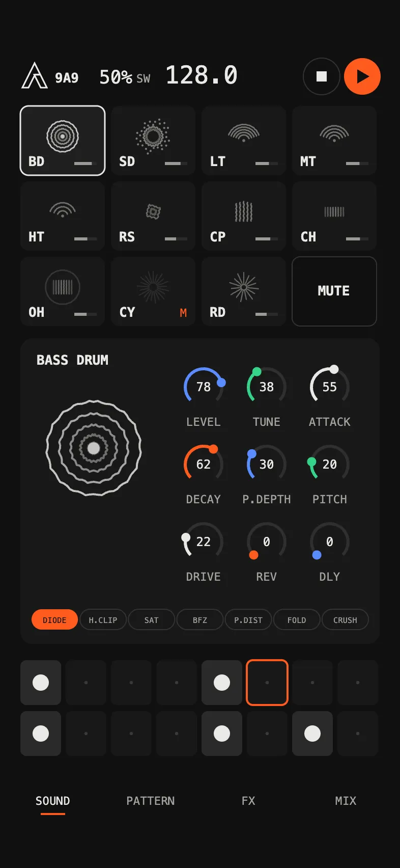Click the 128.0 tempo value
The image size is (400, 868).
coord(202,75)
